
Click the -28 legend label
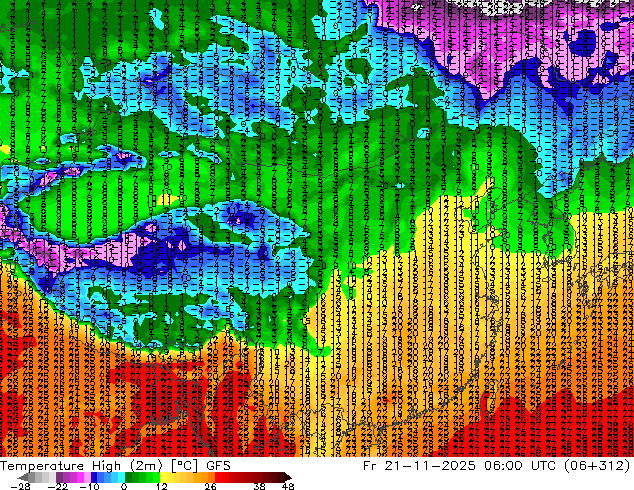tap(21, 486)
